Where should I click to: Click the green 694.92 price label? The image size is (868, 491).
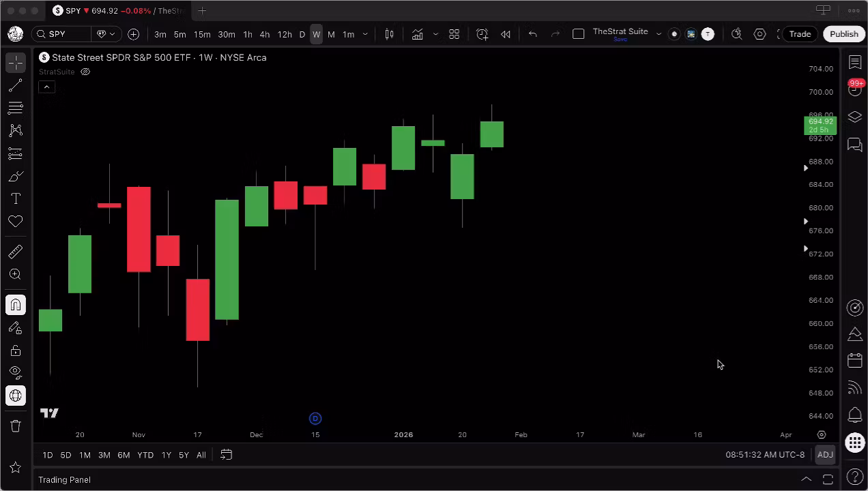(820, 125)
